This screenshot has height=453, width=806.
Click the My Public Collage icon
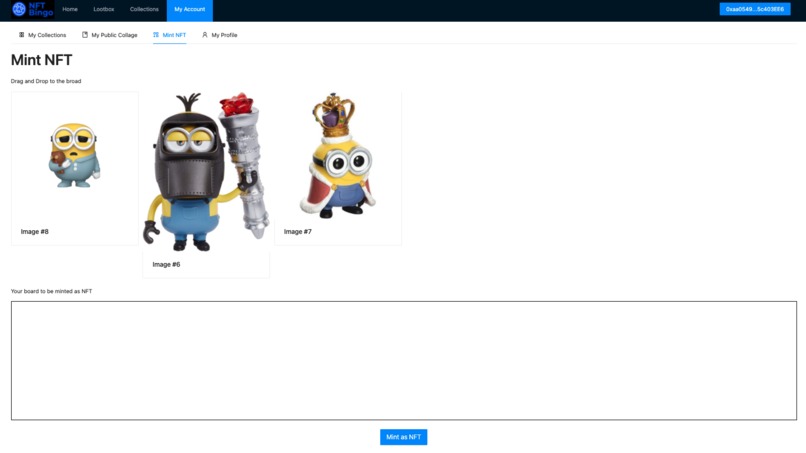[x=85, y=35]
